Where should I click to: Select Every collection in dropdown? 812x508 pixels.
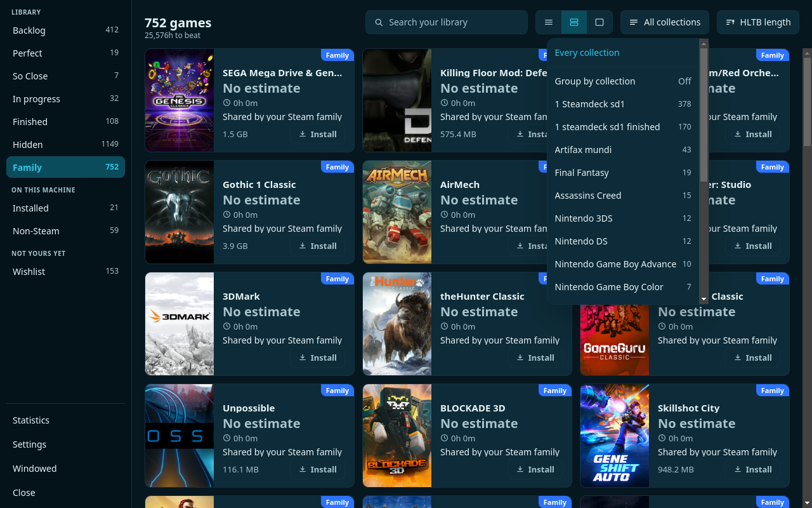pyautogui.click(x=623, y=53)
